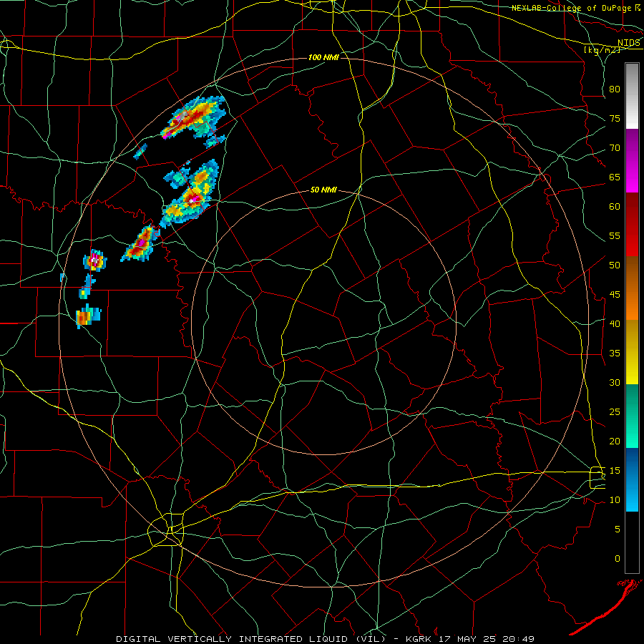644x644 pixels.
Task: Click the northernmost storm cell near 100 NMI ring
Action: [x=193, y=118]
